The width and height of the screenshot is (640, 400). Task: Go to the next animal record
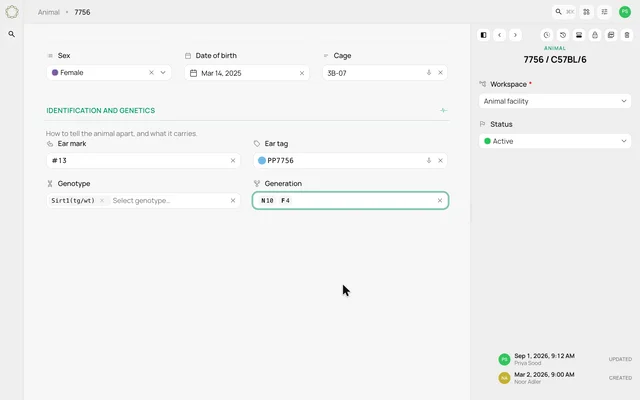coord(515,35)
